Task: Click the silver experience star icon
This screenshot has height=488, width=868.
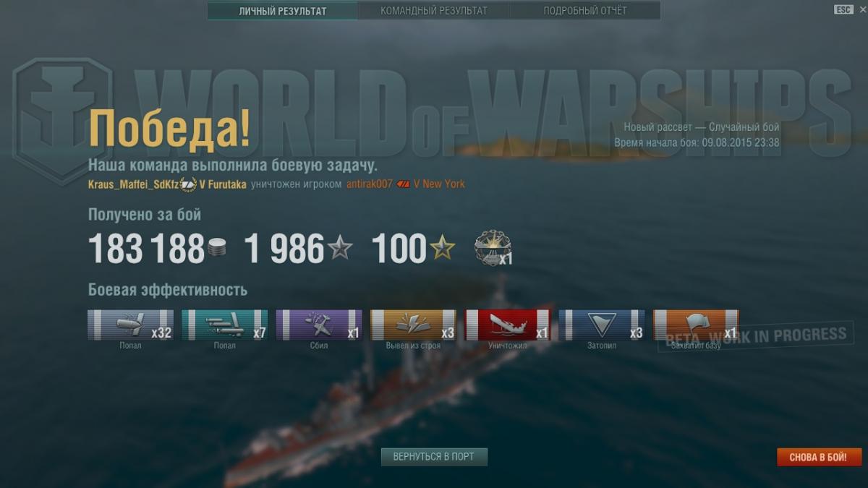Action: [x=340, y=249]
